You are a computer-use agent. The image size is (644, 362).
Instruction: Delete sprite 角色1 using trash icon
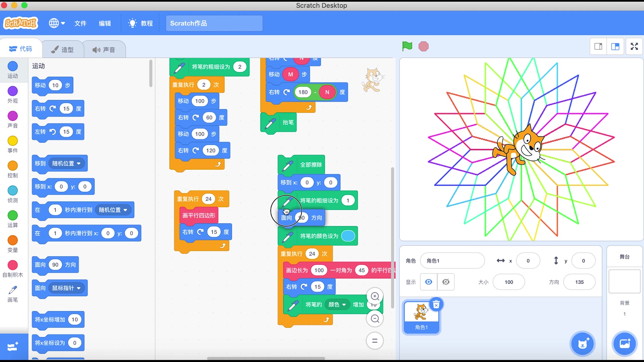pyautogui.click(x=436, y=304)
